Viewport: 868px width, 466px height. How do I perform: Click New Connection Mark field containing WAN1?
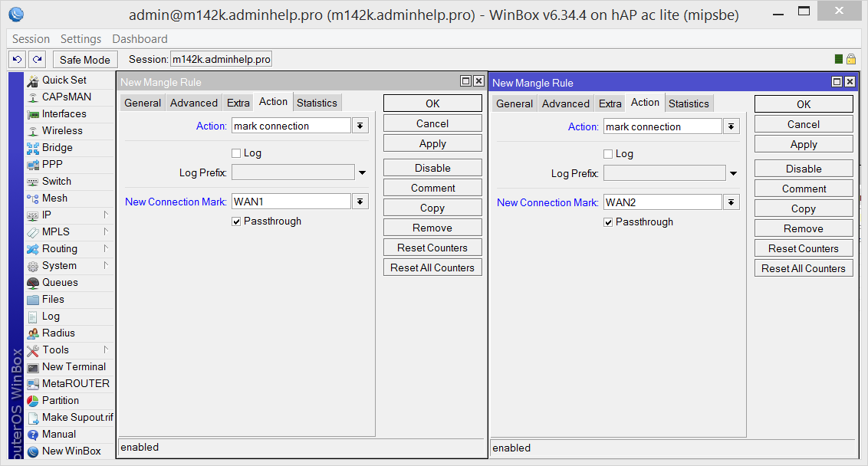(x=291, y=202)
